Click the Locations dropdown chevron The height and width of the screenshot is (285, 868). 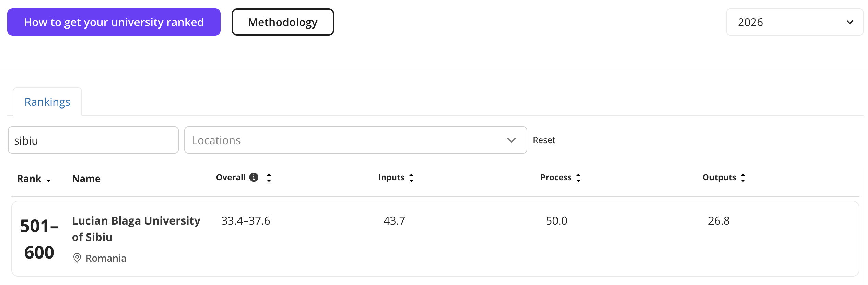[x=511, y=140]
